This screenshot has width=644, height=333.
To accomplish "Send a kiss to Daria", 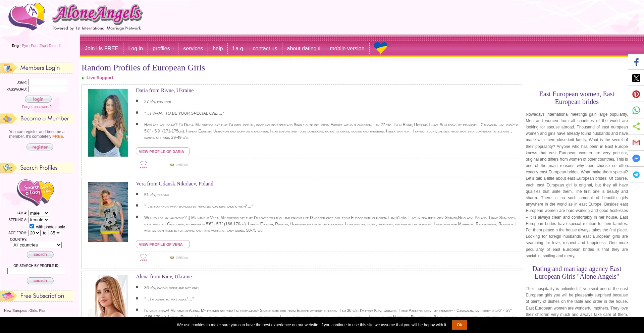I will click(x=143, y=165).
